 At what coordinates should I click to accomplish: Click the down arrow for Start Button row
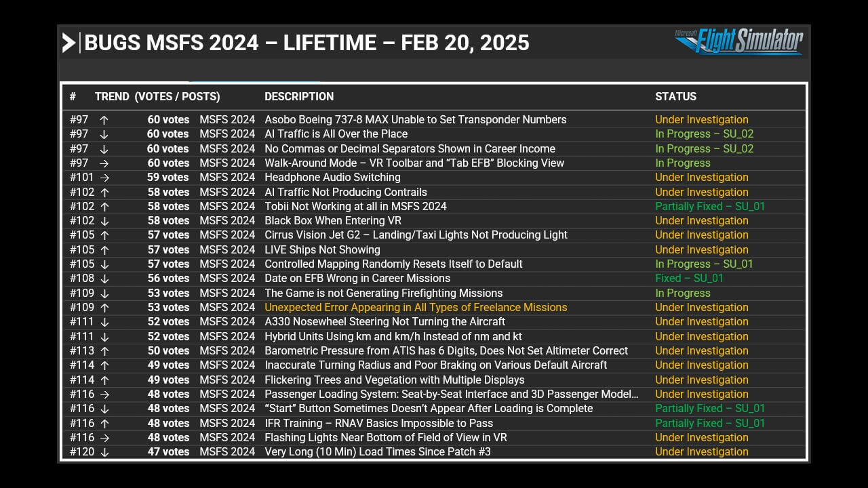(104, 409)
